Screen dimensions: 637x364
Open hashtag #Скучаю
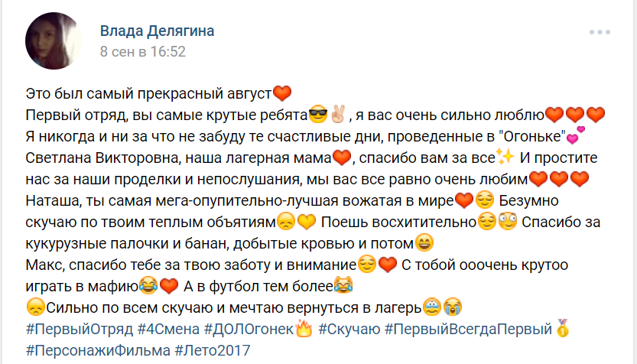coord(349,329)
